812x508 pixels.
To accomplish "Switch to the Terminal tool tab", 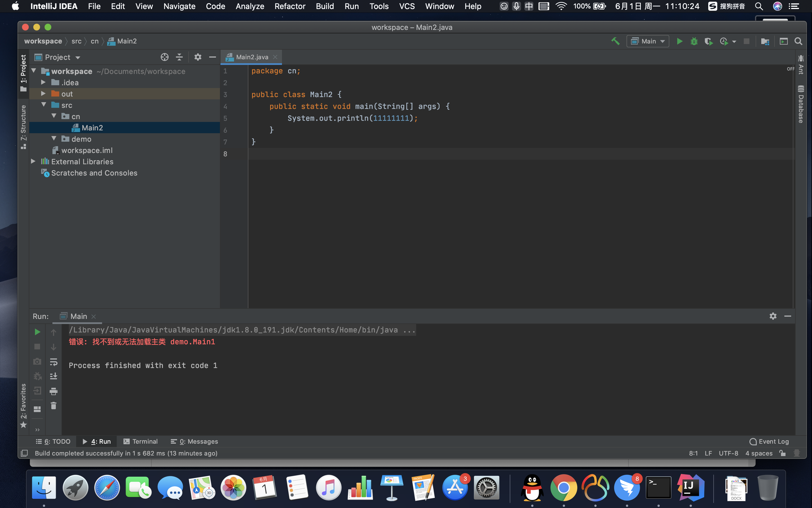I will [140, 441].
